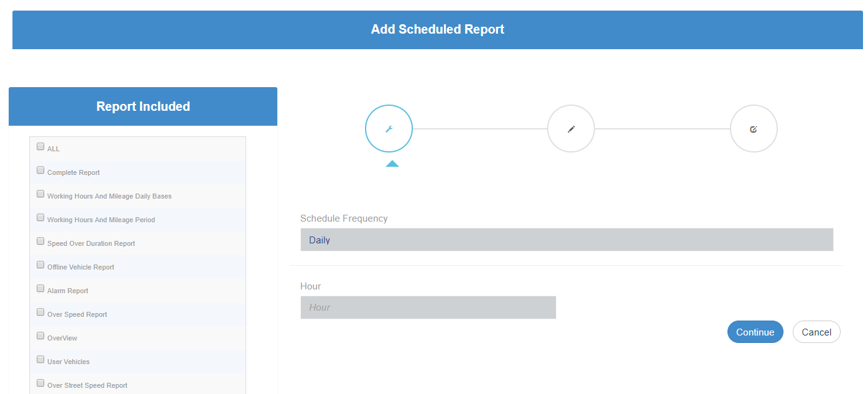This screenshot has height=394, width=868.
Task: Enable Over Street Speed Report checkbox
Action: pyautogui.click(x=40, y=383)
